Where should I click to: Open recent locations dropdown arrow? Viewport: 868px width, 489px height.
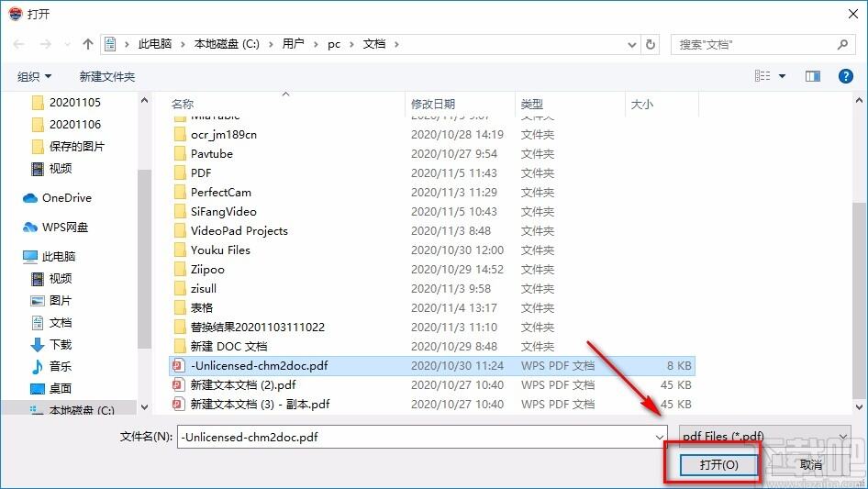(x=67, y=44)
